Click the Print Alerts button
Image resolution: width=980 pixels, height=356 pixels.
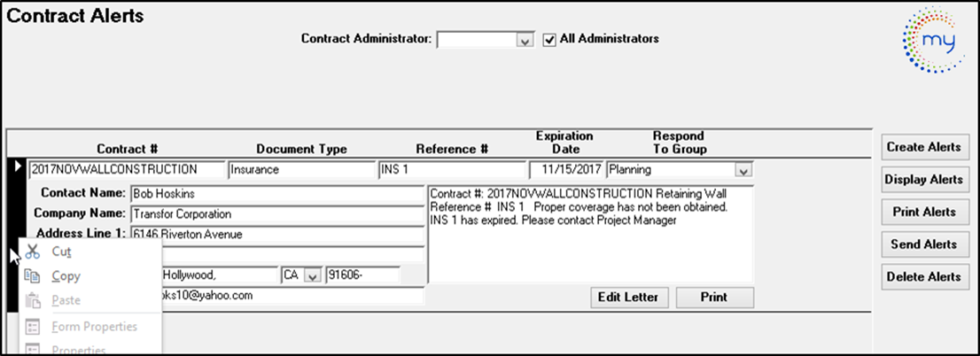click(923, 213)
